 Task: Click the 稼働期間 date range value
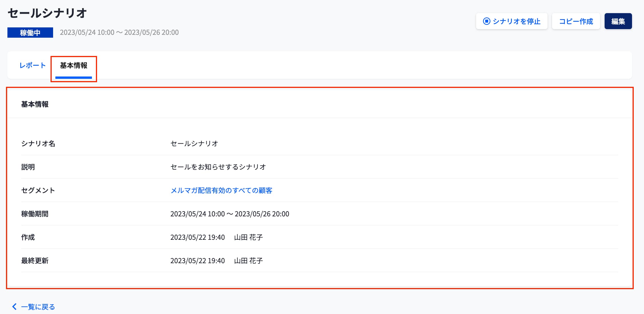pos(230,214)
